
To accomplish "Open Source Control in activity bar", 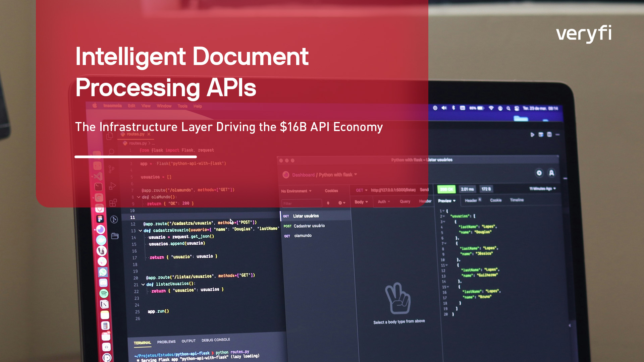I will pyautogui.click(x=111, y=169).
